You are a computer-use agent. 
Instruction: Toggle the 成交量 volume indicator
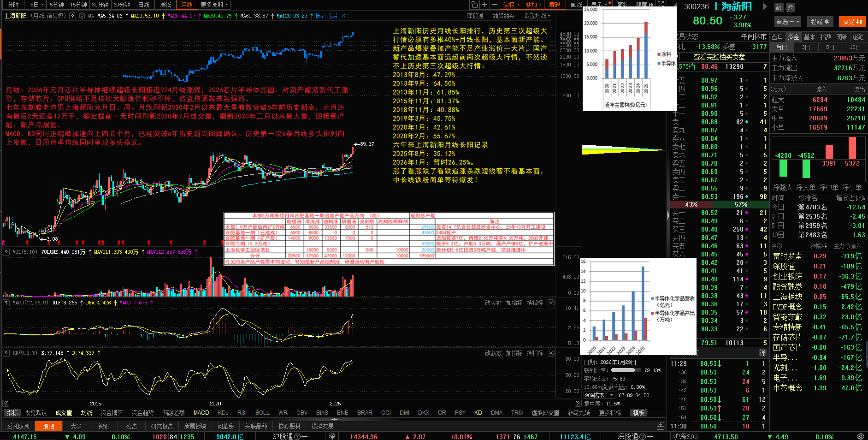[64, 413]
